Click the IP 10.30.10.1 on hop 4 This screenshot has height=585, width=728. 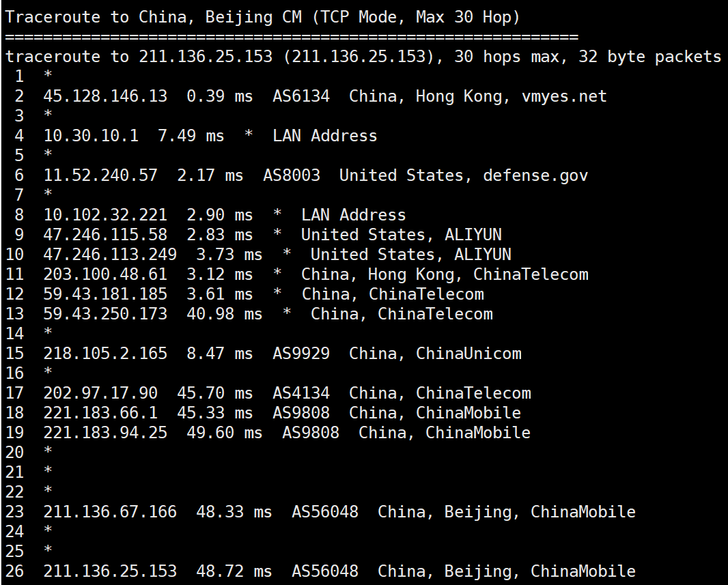(91, 135)
